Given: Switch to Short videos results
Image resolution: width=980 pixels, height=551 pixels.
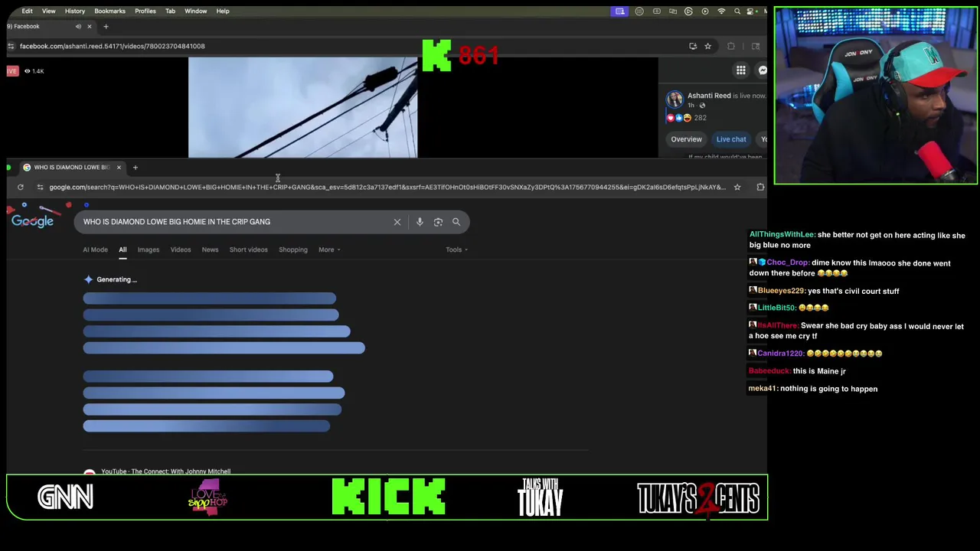Looking at the screenshot, I should (248, 249).
